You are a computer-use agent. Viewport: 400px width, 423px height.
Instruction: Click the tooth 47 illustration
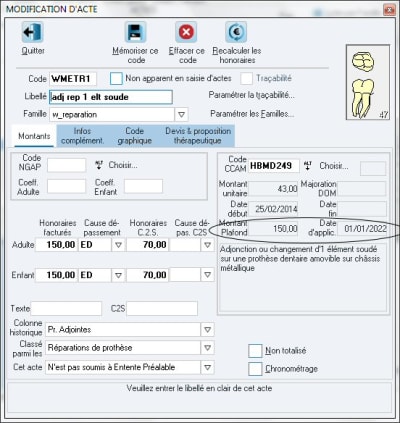tap(368, 82)
